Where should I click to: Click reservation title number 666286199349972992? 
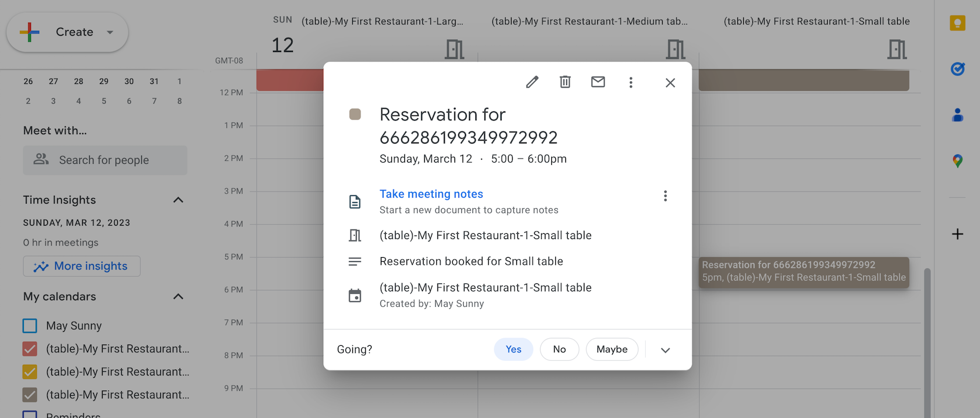pos(468,138)
